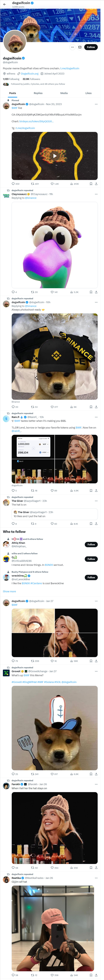Follow the dogwifcoin profile
The height and width of the screenshot is (980, 104).
[x=91, y=47]
